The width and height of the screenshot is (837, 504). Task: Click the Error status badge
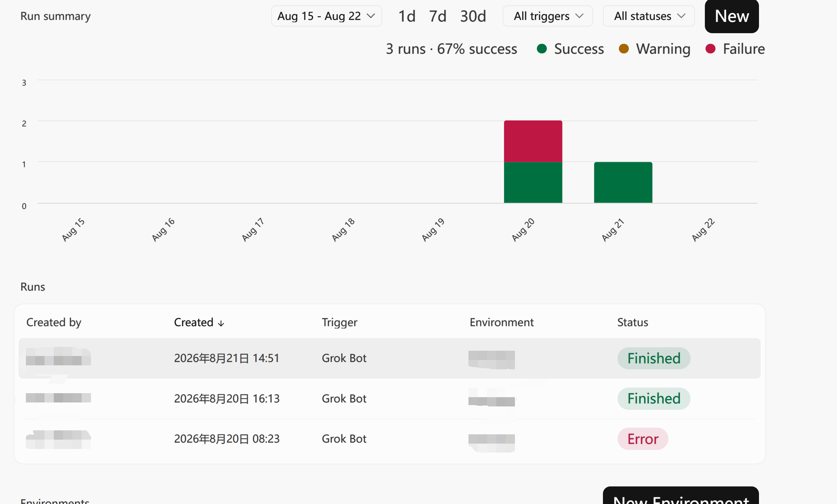click(x=643, y=439)
